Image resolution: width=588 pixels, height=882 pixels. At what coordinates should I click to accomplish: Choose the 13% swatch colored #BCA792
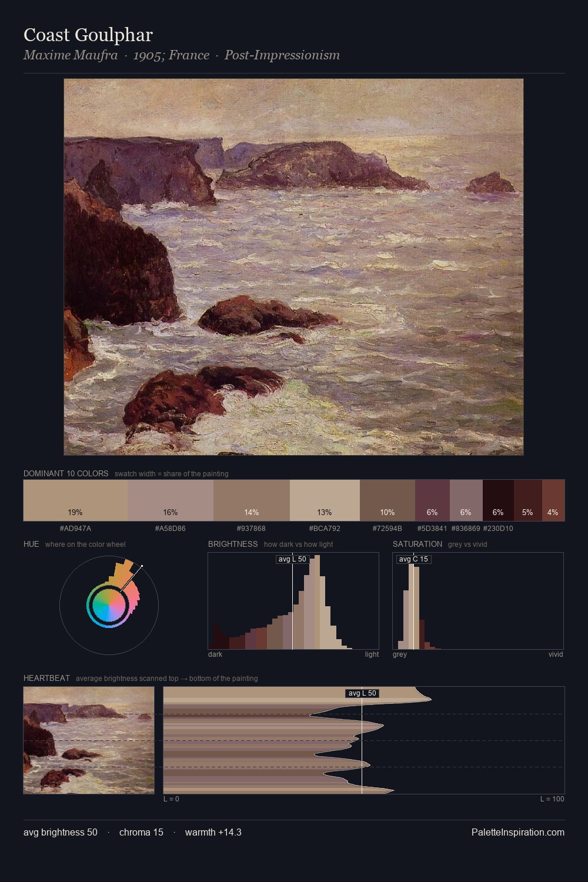[x=325, y=500]
